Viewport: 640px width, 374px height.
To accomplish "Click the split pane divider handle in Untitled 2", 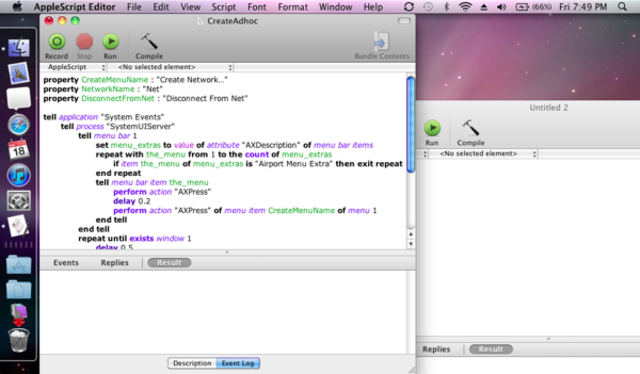I will 548,339.
